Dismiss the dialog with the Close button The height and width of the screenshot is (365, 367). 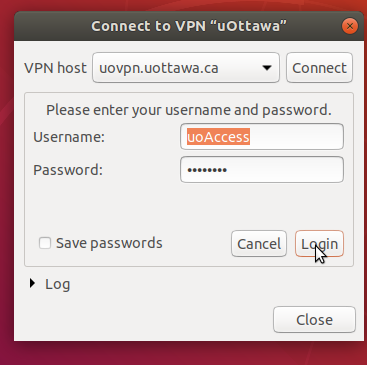pos(314,320)
